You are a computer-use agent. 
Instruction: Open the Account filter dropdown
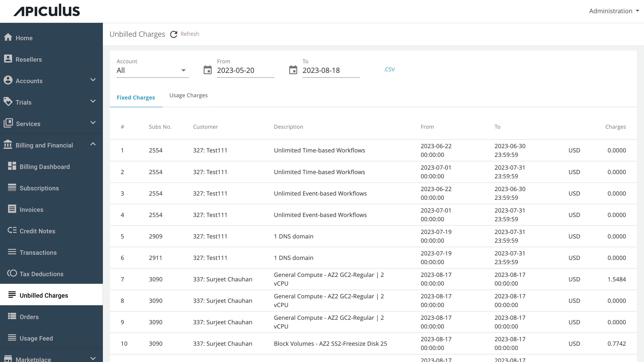click(153, 70)
